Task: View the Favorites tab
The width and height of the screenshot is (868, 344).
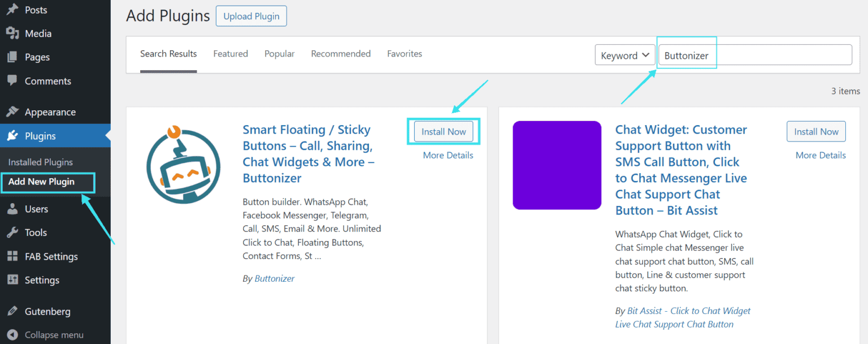Action: (405, 54)
